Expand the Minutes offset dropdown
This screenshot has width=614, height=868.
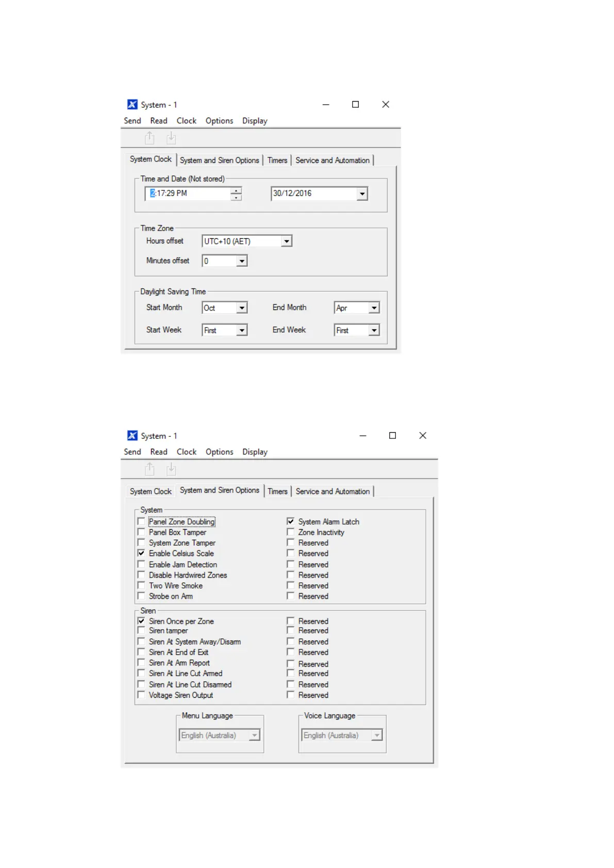242,261
